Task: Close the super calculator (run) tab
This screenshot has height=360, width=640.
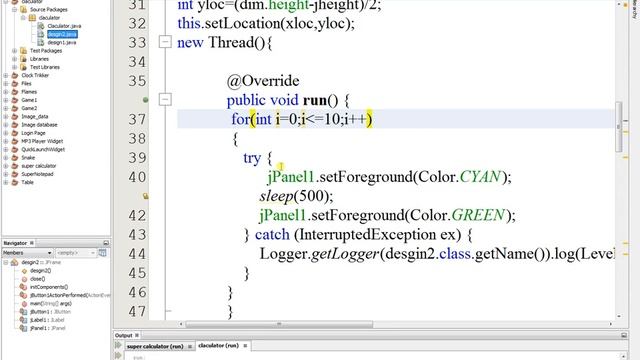Action: [190, 346]
